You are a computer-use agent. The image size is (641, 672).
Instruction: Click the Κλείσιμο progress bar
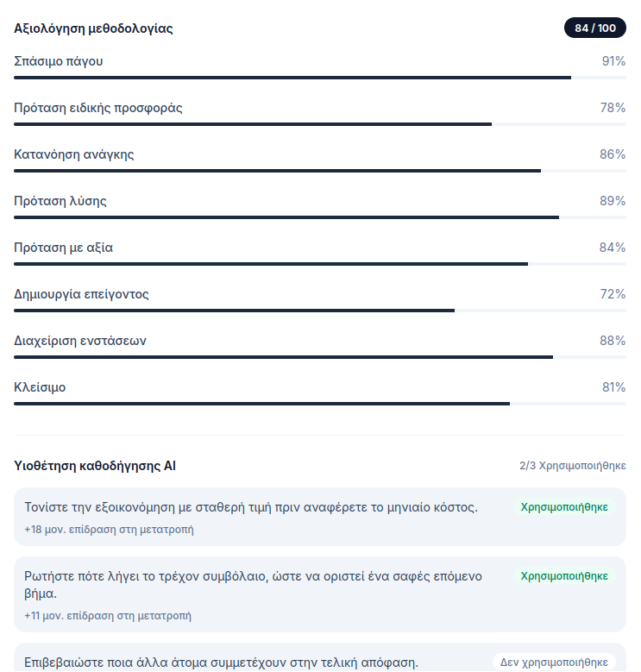coord(320,404)
